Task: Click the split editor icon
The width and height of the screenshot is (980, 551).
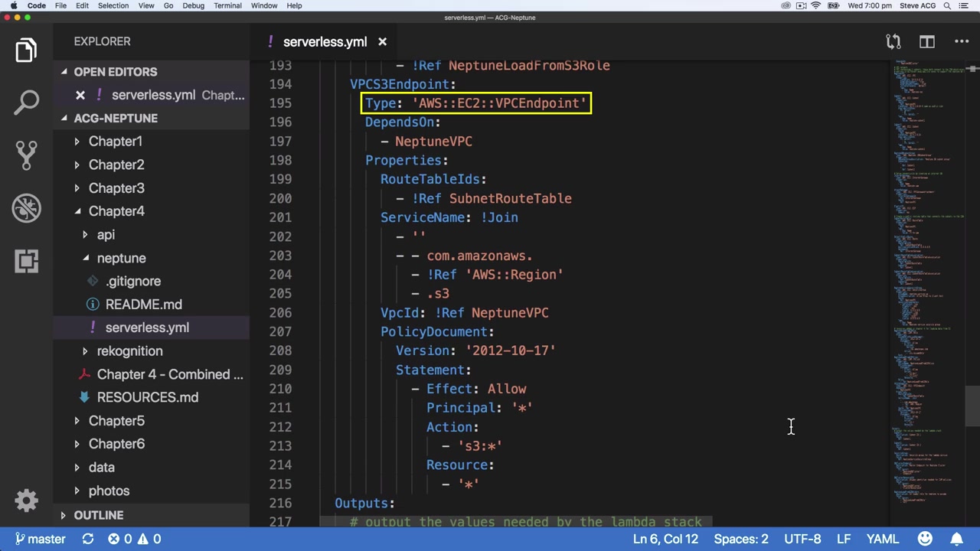Action: coord(927,42)
